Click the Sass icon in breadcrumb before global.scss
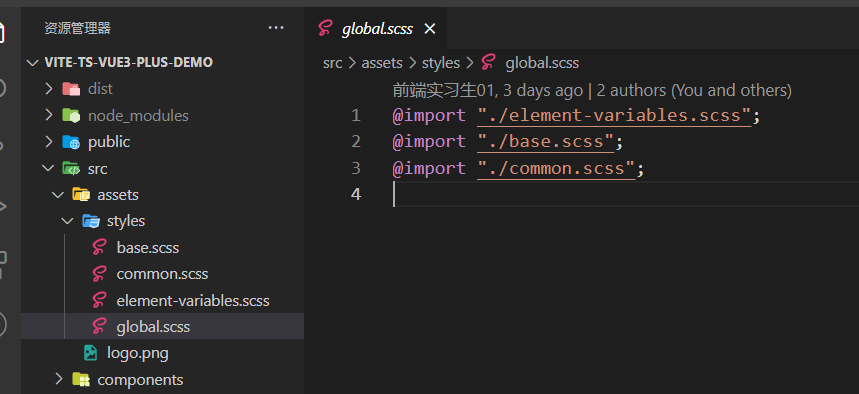The image size is (859, 394). [x=489, y=63]
